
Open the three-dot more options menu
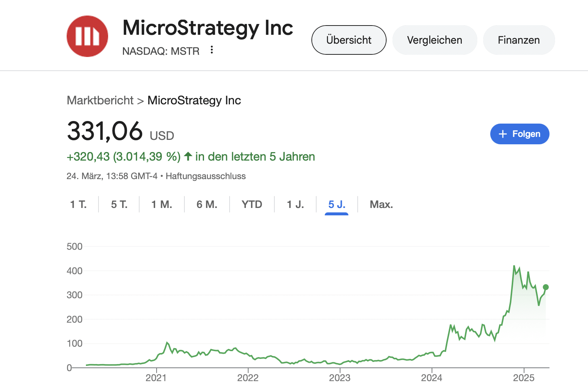click(212, 50)
